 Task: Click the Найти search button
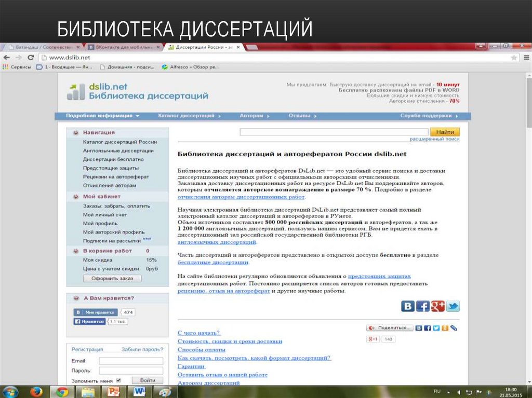click(x=445, y=131)
